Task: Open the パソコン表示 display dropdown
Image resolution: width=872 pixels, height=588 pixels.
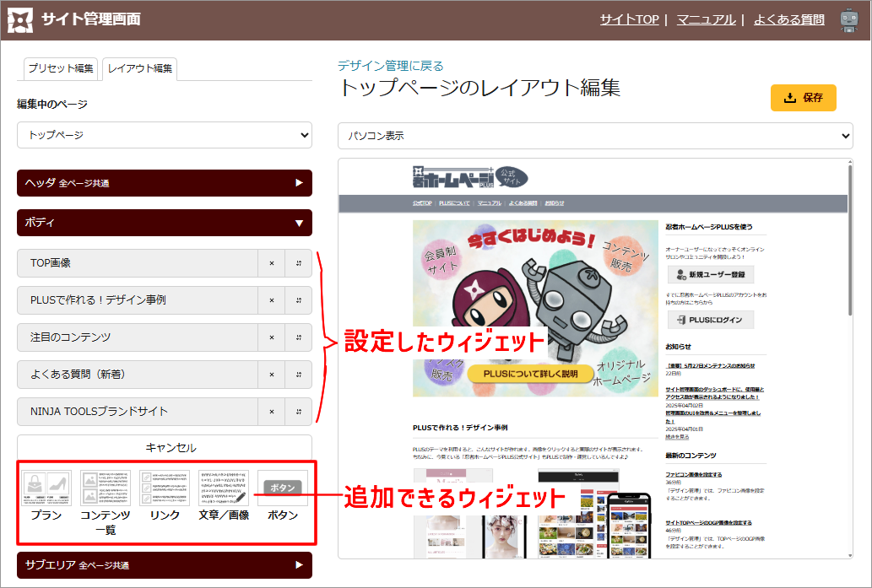Action: click(x=595, y=136)
